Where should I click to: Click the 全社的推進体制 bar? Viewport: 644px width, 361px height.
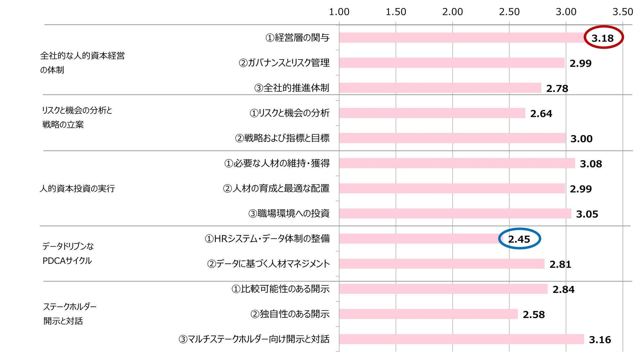click(x=440, y=88)
